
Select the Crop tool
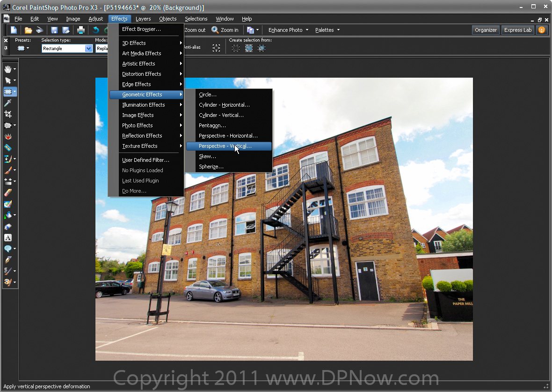click(x=8, y=114)
